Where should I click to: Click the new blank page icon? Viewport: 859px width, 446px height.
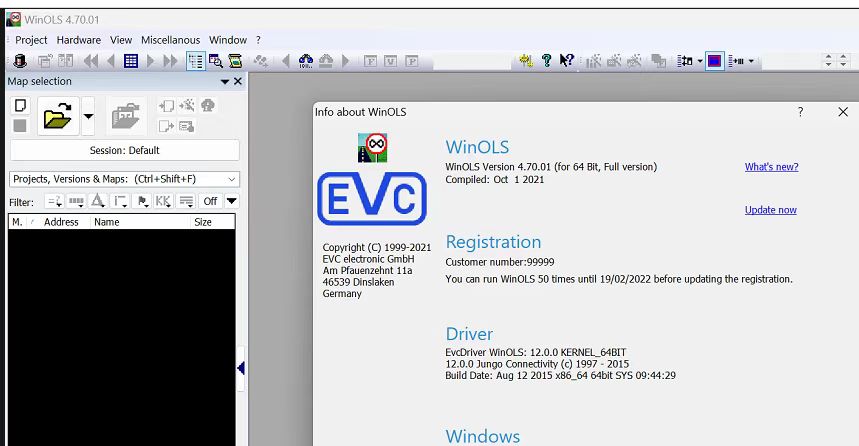(x=20, y=105)
